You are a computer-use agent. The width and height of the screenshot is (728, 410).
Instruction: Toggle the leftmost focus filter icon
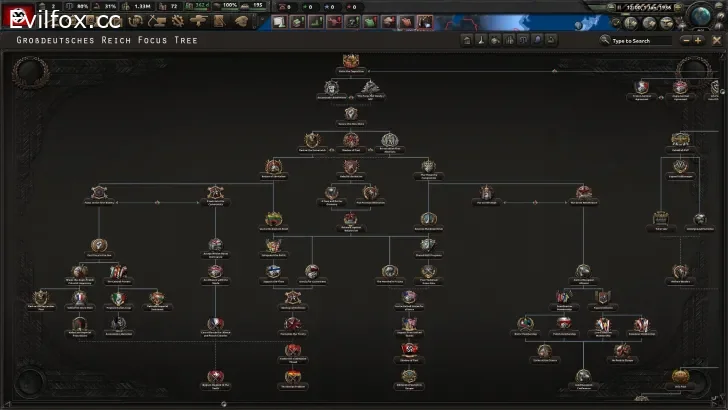pyautogui.click(x=466, y=40)
